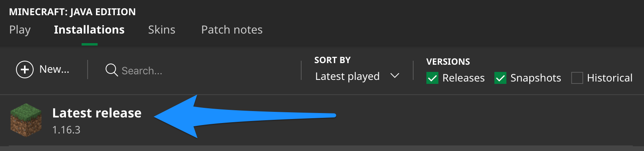This screenshot has width=644, height=151.
Task: Enable the Historical versions checkbox
Action: tap(577, 78)
